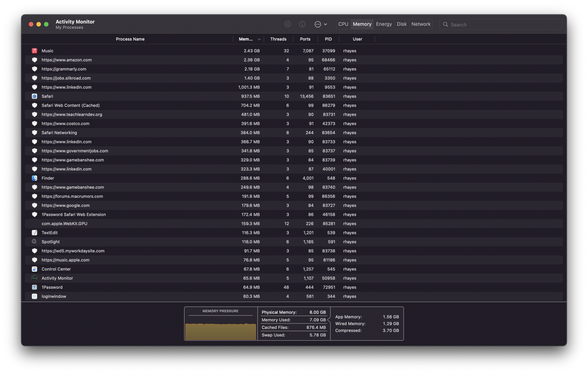
Task: Click the Spotlight magnifier process icon
Action: (34, 242)
